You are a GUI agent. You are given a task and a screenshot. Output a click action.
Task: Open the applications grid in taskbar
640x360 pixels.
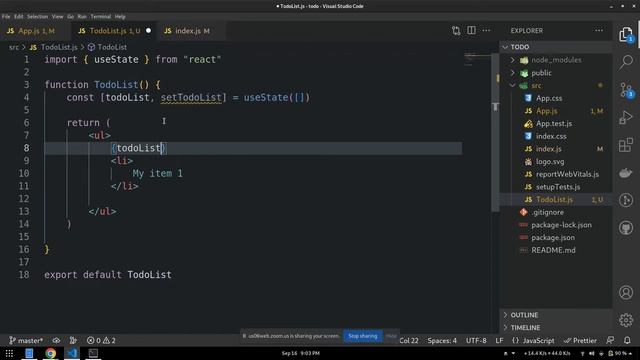[x=9, y=353]
